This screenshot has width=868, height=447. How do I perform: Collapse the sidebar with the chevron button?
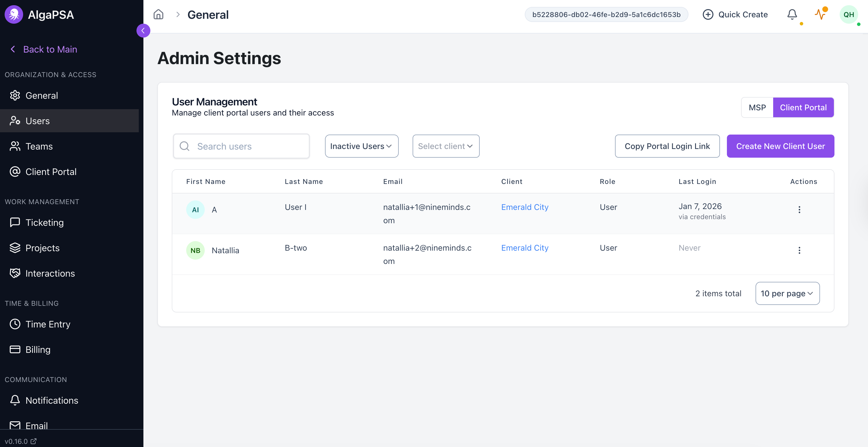[x=143, y=31]
